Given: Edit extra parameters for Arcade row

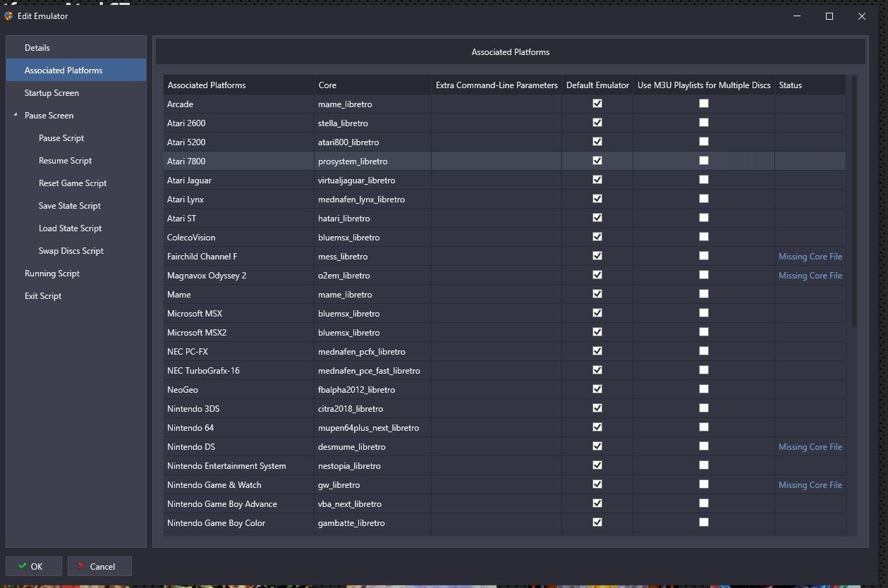Looking at the screenshot, I should [497, 104].
